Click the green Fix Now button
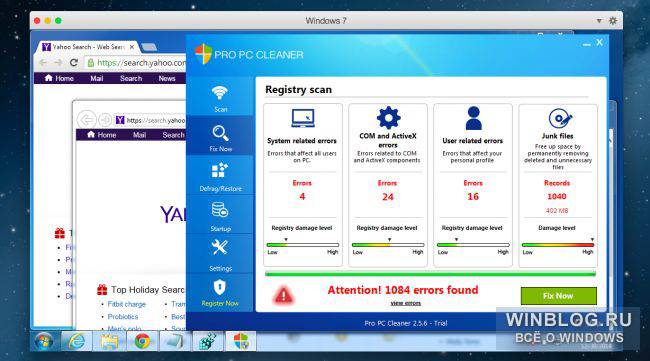This screenshot has width=650, height=361. (558, 296)
